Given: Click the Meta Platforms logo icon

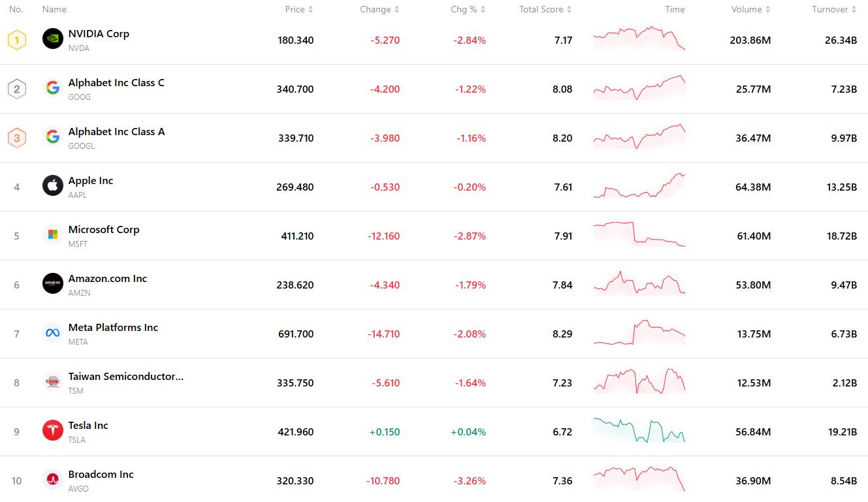Looking at the screenshot, I should click(53, 333).
